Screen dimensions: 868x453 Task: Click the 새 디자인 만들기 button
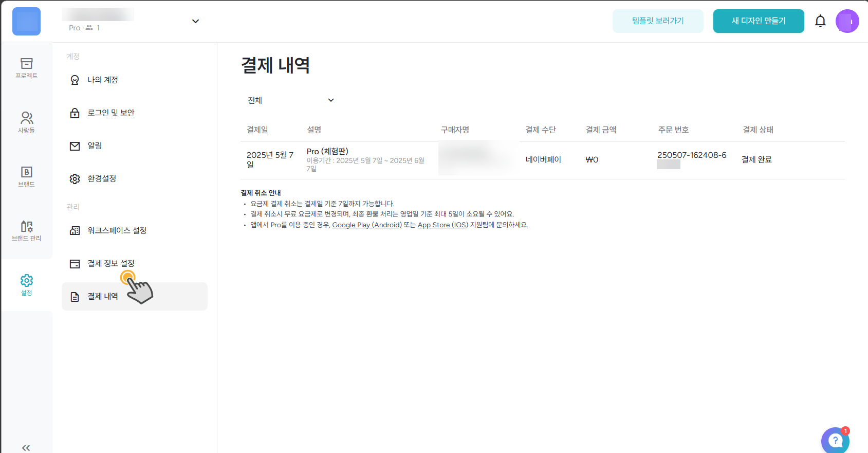pos(759,21)
